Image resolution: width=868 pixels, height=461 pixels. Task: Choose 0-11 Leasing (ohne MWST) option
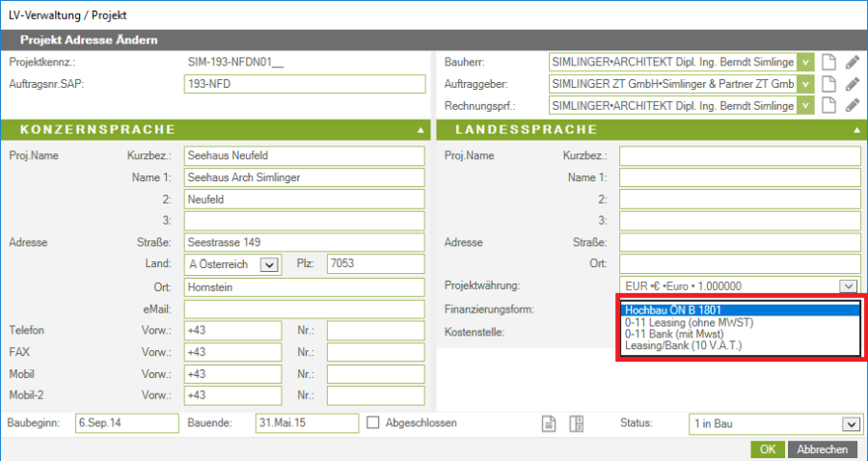(x=738, y=321)
